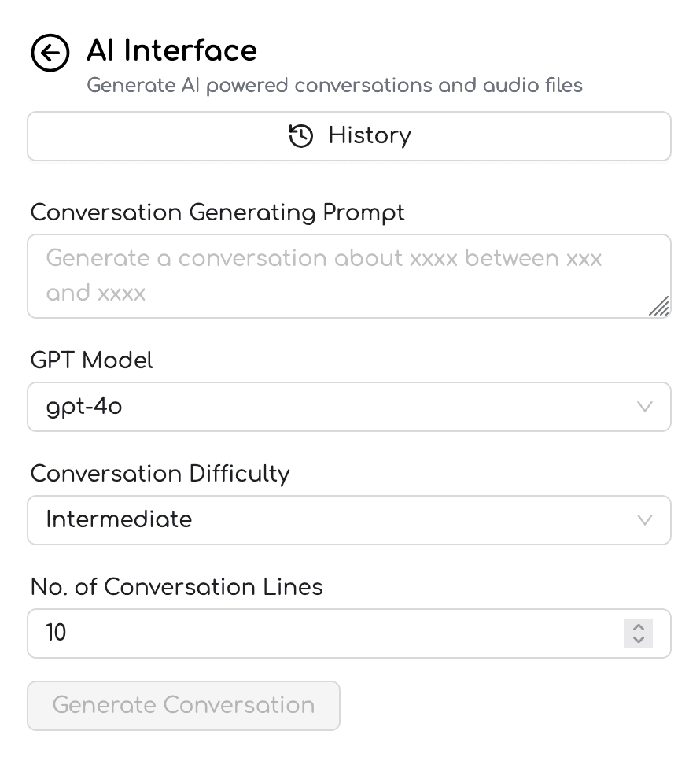Click the back arrow icon
Screen dimensions: 700x768
coord(50,53)
